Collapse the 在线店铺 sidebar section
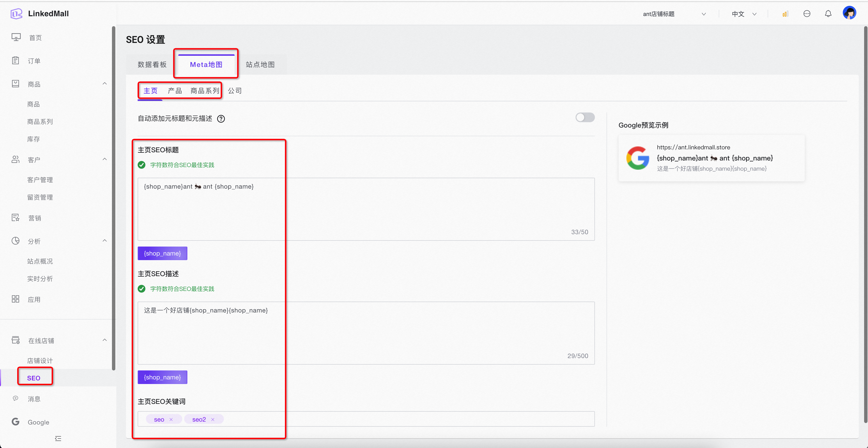868x448 pixels. click(104, 340)
